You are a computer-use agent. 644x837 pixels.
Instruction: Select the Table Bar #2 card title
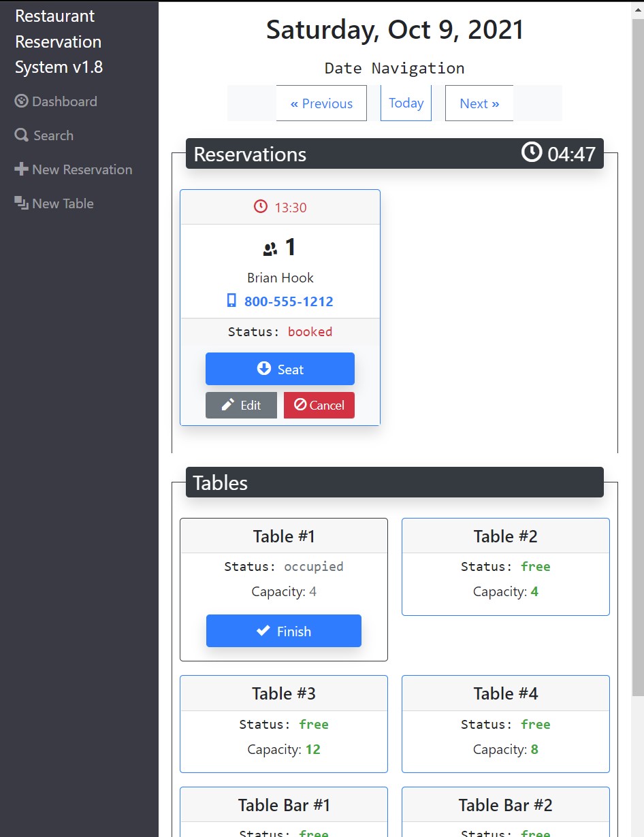pyautogui.click(x=506, y=805)
